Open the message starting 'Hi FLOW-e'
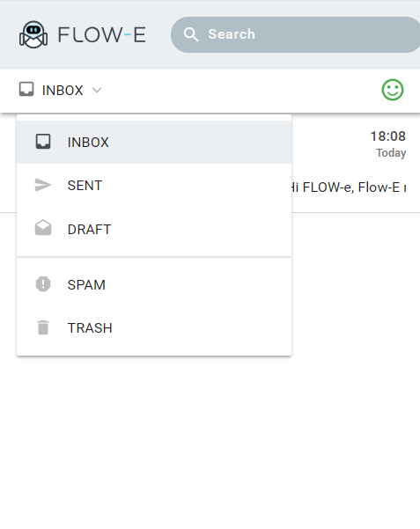 349,187
